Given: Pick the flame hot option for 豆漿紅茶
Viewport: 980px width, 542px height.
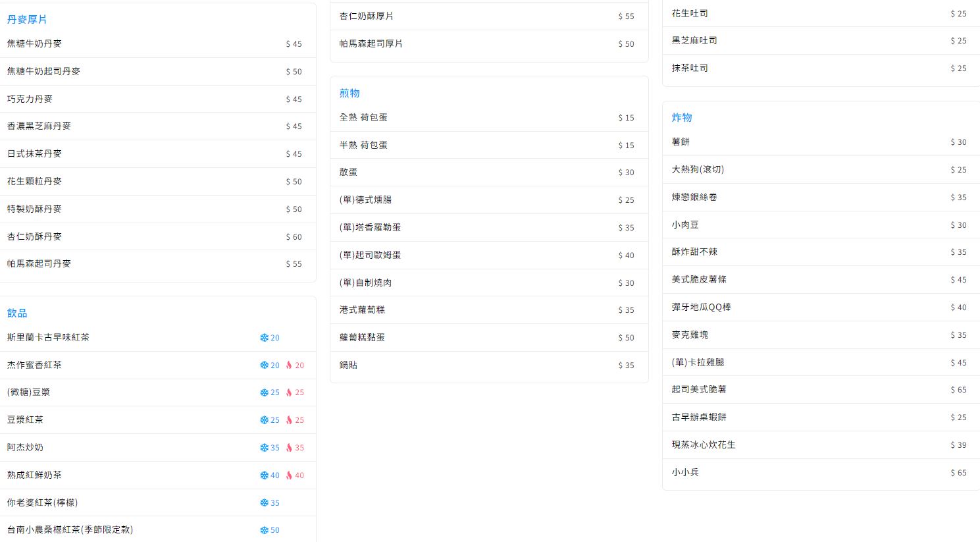Looking at the screenshot, I should click(289, 420).
